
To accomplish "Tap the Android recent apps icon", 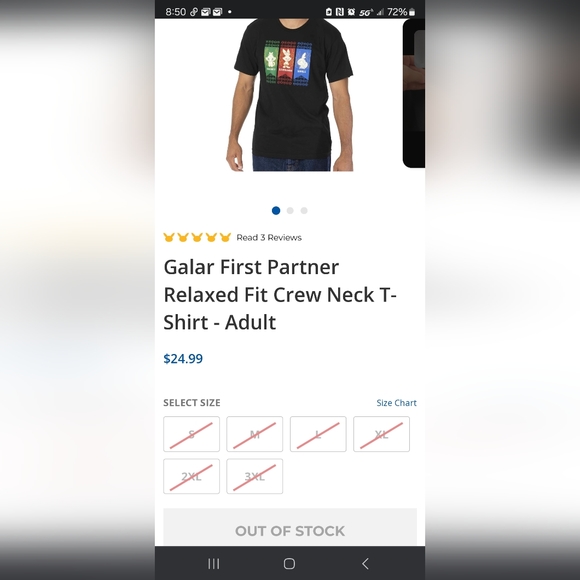I will tap(213, 564).
